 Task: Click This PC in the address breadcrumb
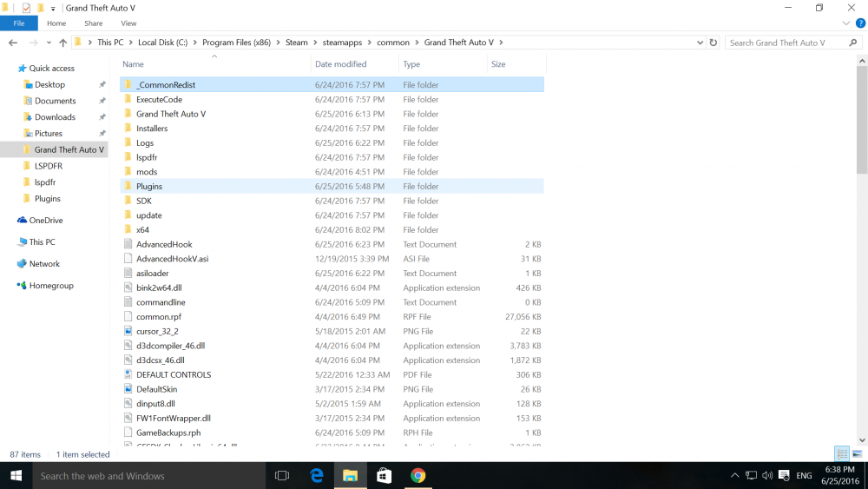point(110,43)
